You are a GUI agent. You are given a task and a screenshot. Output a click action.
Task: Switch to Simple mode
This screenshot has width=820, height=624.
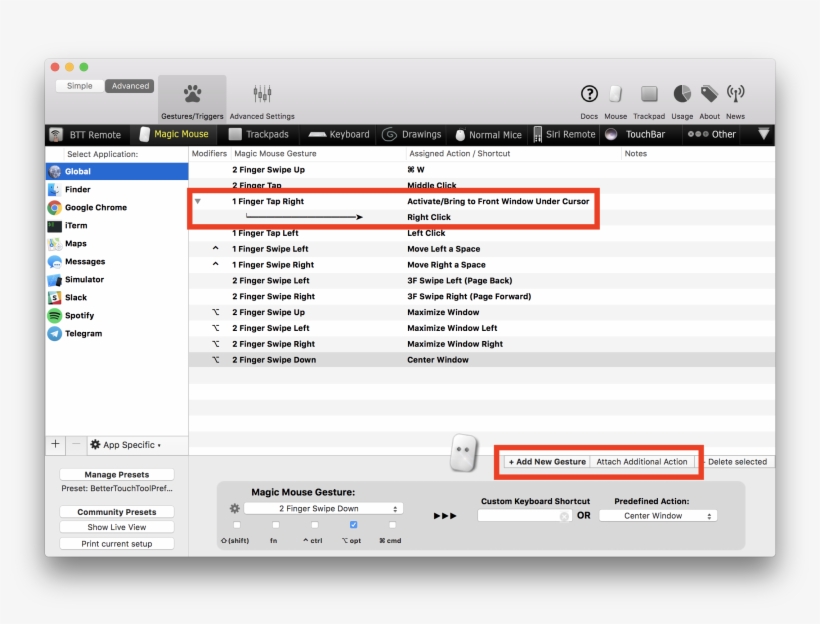[79, 86]
